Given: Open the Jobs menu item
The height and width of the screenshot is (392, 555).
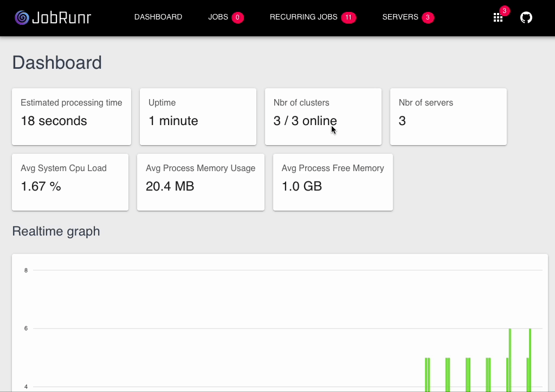Looking at the screenshot, I should point(218,17).
